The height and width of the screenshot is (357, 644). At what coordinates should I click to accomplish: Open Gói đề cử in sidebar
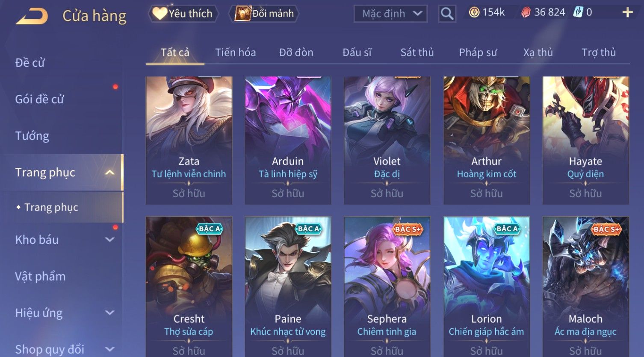39,99
